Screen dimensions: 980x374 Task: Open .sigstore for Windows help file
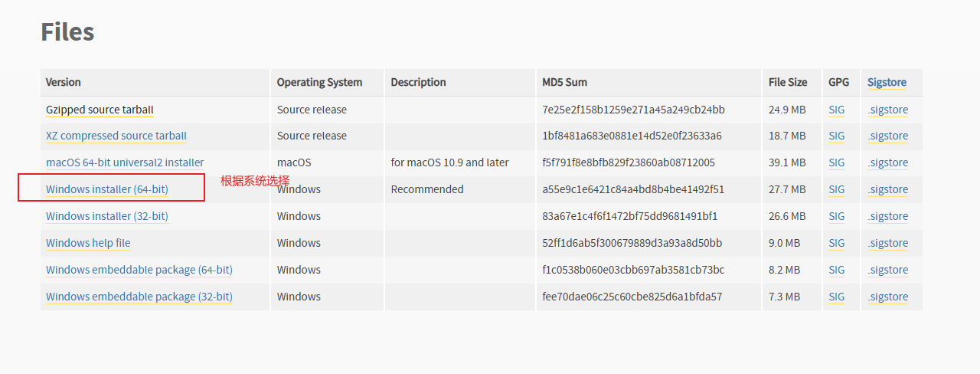[x=888, y=243]
